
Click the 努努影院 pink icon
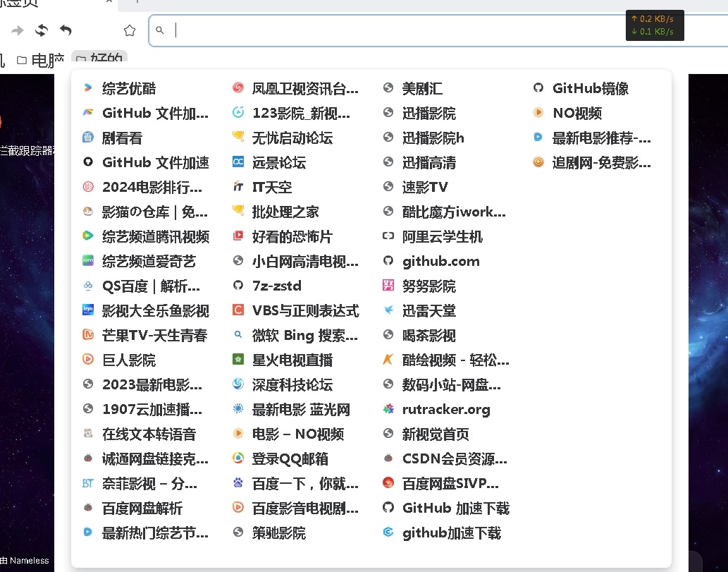388,286
